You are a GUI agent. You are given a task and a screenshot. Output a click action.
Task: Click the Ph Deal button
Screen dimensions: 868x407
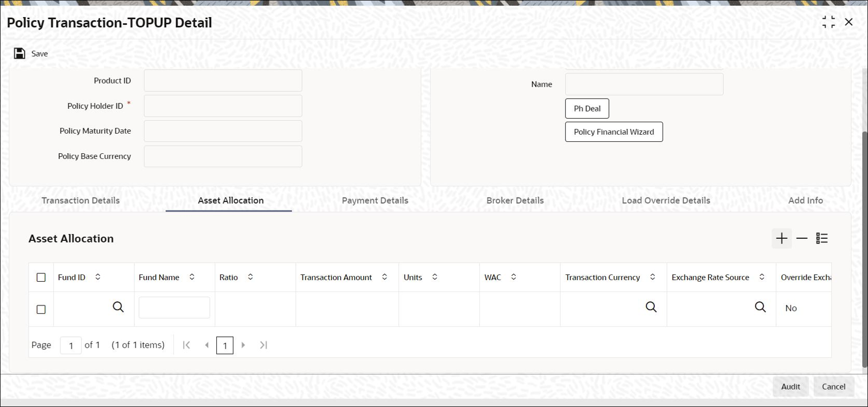coord(587,108)
